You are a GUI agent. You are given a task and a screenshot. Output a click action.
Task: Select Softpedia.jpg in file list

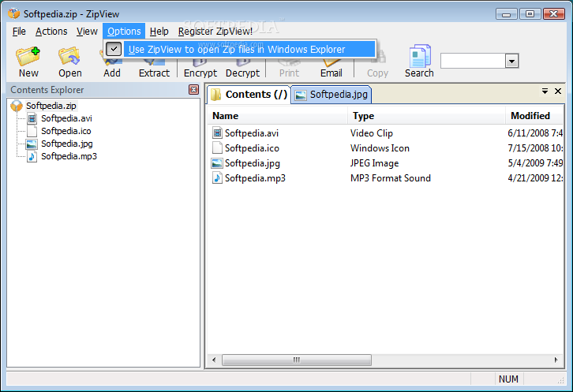253,163
